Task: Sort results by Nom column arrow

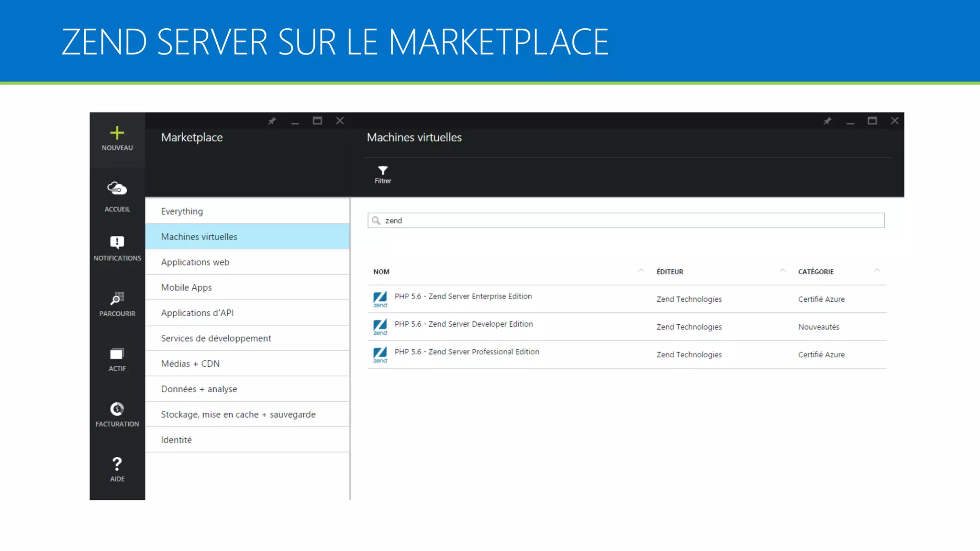Action: point(641,270)
